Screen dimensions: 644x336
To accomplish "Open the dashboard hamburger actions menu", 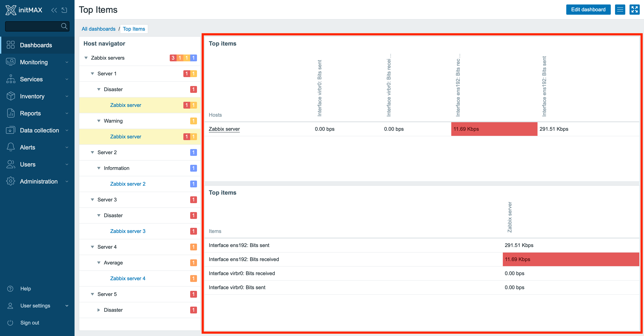I will (620, 10).
